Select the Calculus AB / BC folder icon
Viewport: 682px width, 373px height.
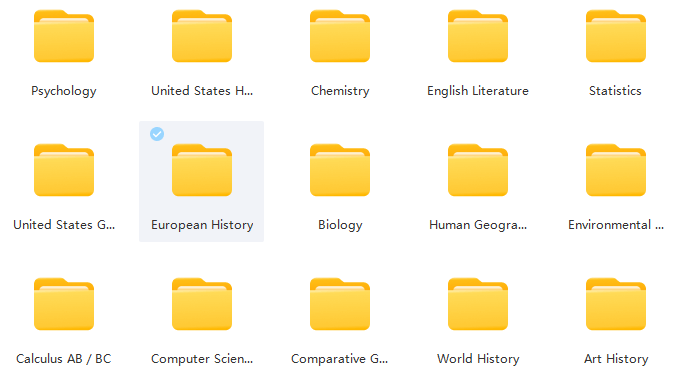(x=64, y=304)
